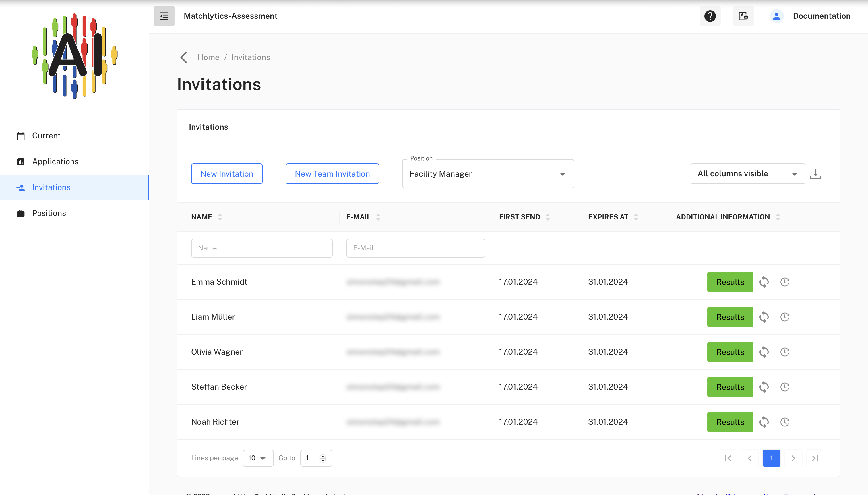
Task: Sort table by First Send column
Action: pyautogui.click(x=547, y=217)
